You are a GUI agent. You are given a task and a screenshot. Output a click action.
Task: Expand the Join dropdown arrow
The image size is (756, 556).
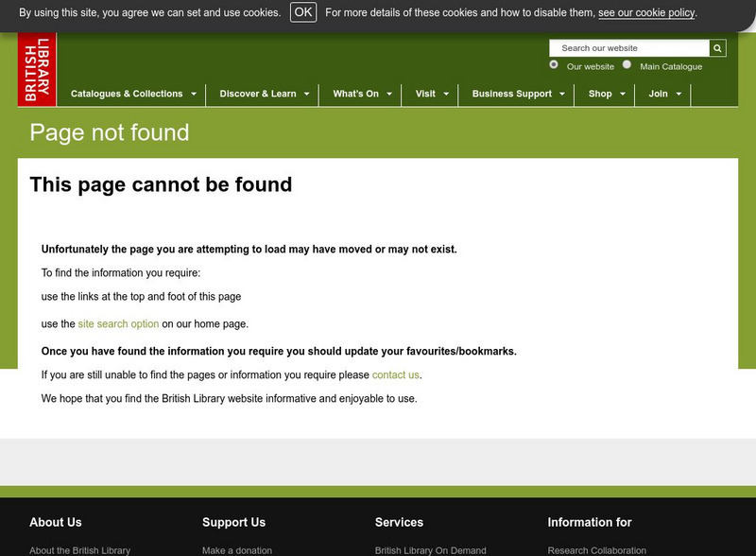(679, 95)
